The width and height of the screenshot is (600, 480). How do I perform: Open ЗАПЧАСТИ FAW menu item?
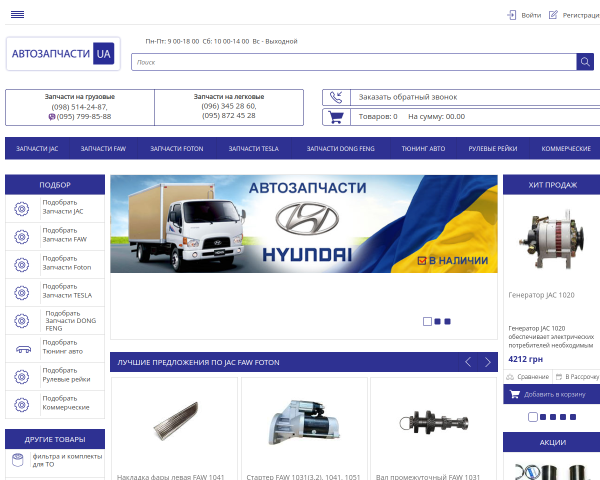pos(103,149)
